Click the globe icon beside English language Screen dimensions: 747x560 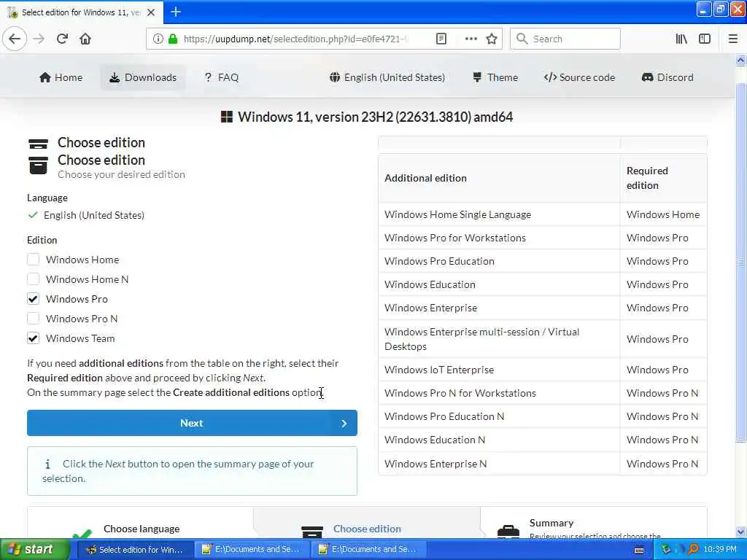coord(334,77)
